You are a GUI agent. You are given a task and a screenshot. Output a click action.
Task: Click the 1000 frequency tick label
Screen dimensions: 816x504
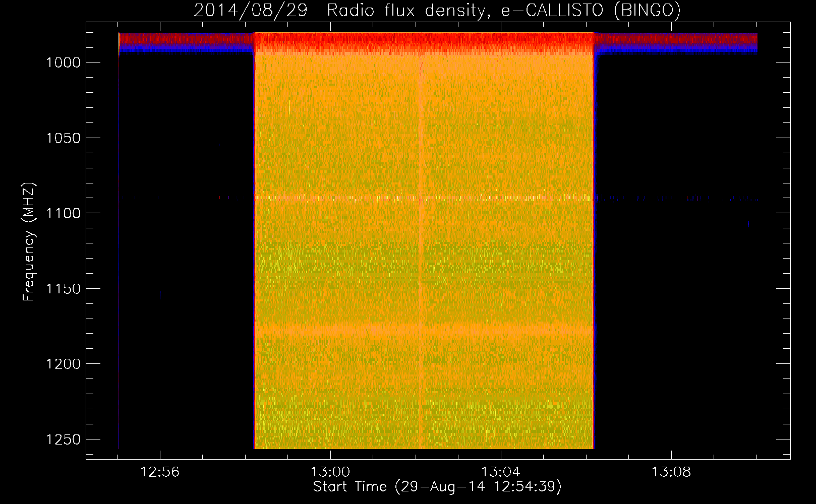coord(63,62)
